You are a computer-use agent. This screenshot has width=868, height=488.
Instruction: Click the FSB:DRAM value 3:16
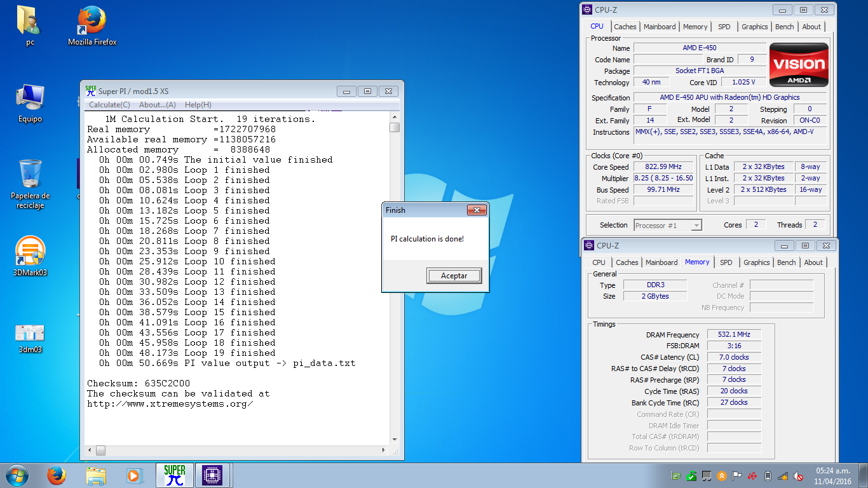[x=734, y=346]
